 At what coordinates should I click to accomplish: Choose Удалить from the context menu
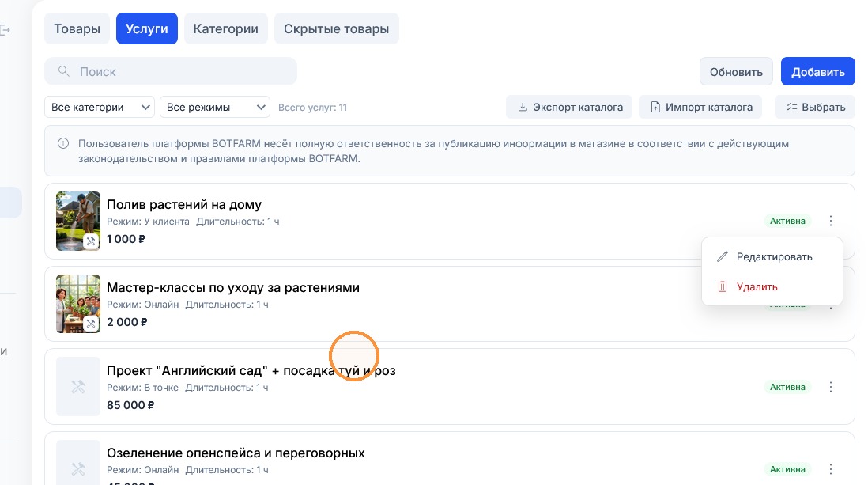pos(772,286)
